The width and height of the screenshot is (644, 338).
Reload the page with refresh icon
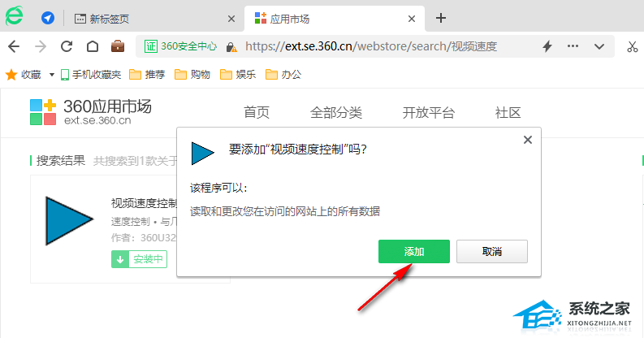[x=67, y=46]
